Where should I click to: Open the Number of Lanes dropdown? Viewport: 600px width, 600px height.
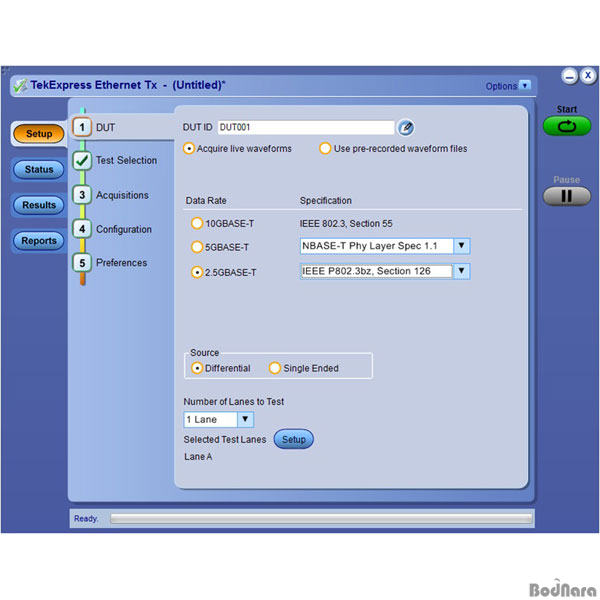click(x=245, y=419)
